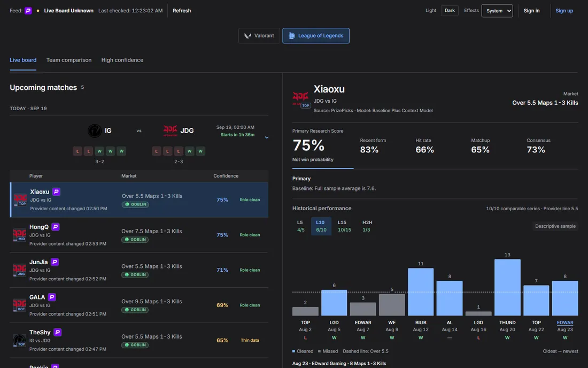Expand the IG vs JDG match chevron

(x=267, y=137)
